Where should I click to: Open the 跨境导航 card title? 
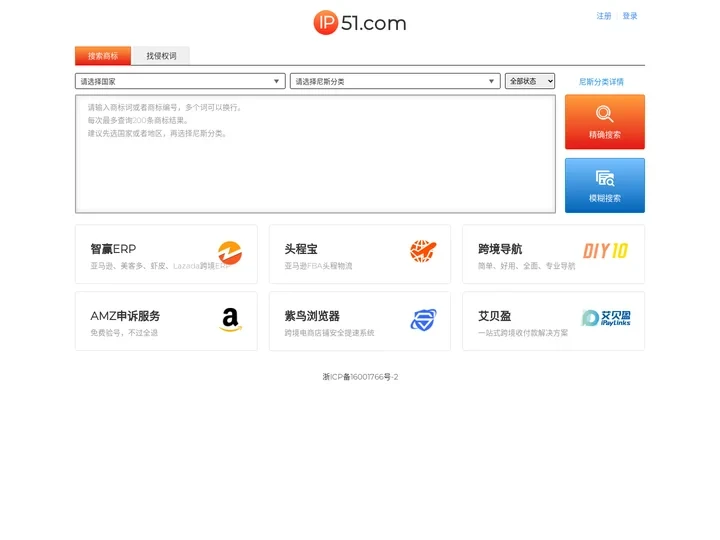[x=500, y=249]
